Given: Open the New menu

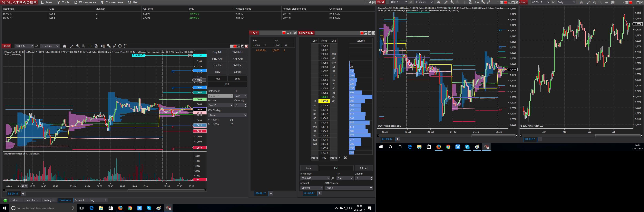Looking at the screenshot, I should tap(47, 2).
